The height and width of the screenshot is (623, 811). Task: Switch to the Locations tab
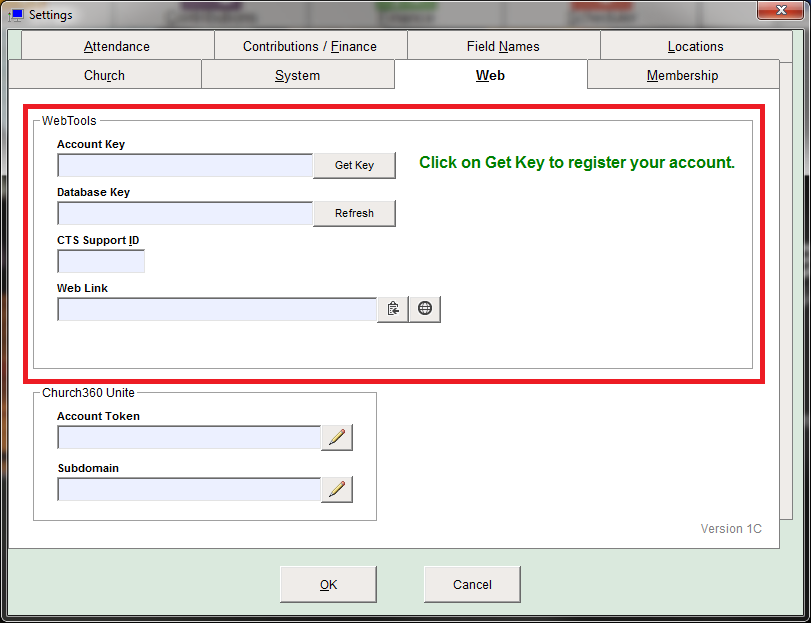pyautogui.click(x=695, y=46)
